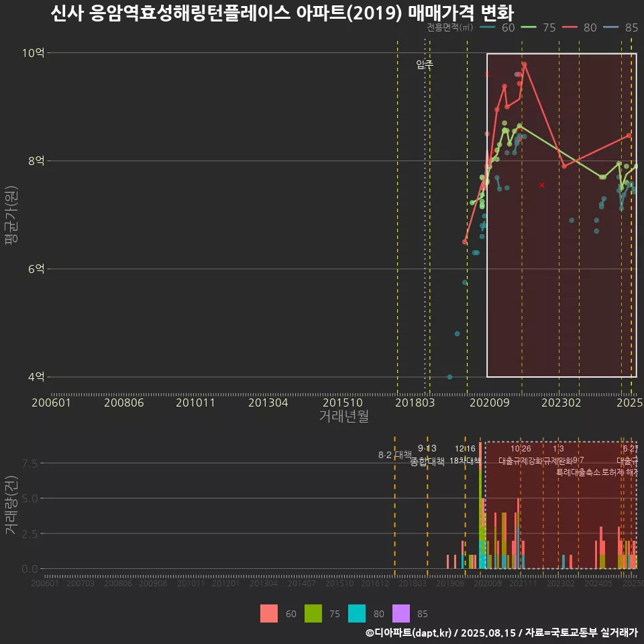Click the isolated red X marker below 8억
This screenshot has height=644, width=644.
tap(542, 185)
